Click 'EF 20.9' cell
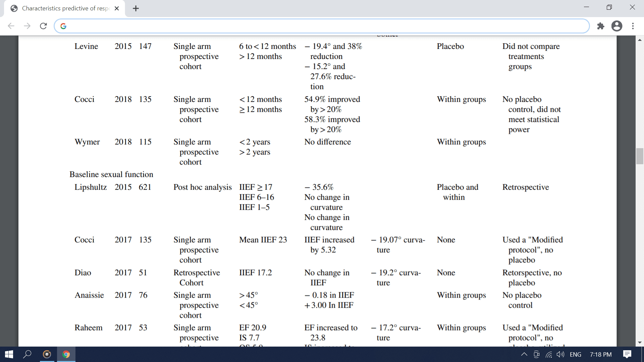This screenshot has width=644, height=362. click(x=253, y=328)
